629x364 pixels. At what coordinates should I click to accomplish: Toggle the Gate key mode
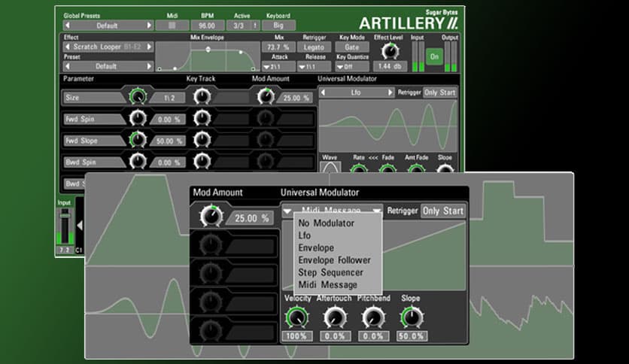tap(352, 47)
